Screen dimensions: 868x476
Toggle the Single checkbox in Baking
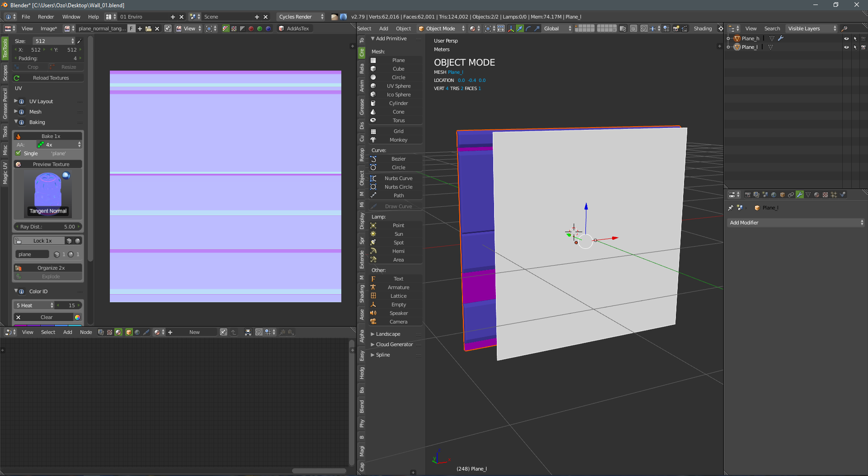[19, 153]
